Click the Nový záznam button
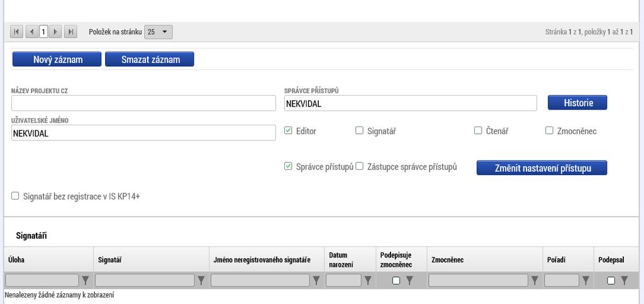 click(57, 59)
